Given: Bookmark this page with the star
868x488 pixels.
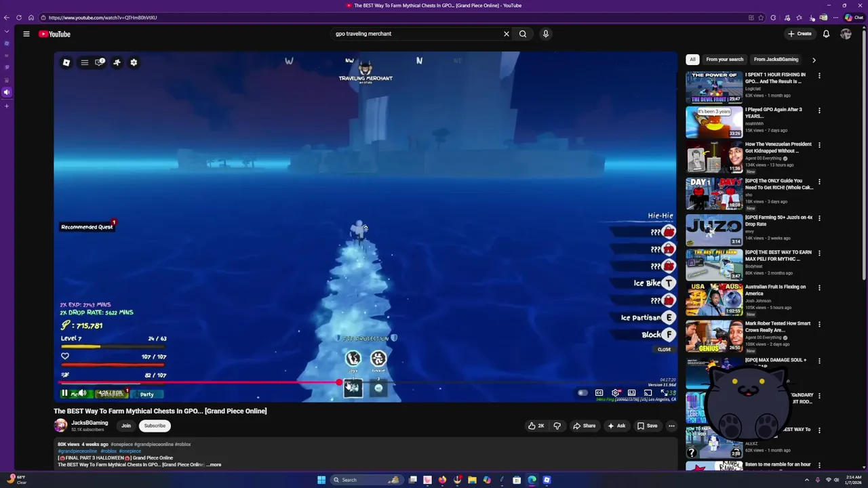Looking at the screenshot, I should point(762,18).
